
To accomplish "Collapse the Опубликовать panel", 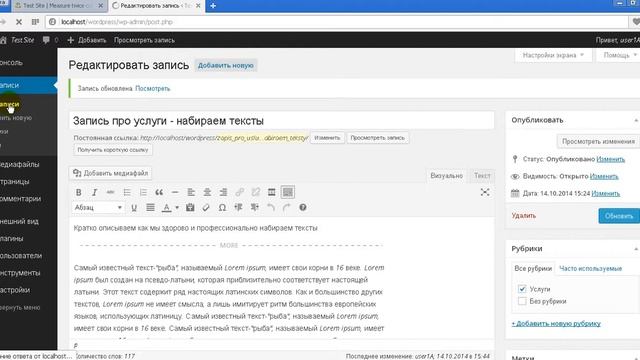I will (x=636, y=120).
